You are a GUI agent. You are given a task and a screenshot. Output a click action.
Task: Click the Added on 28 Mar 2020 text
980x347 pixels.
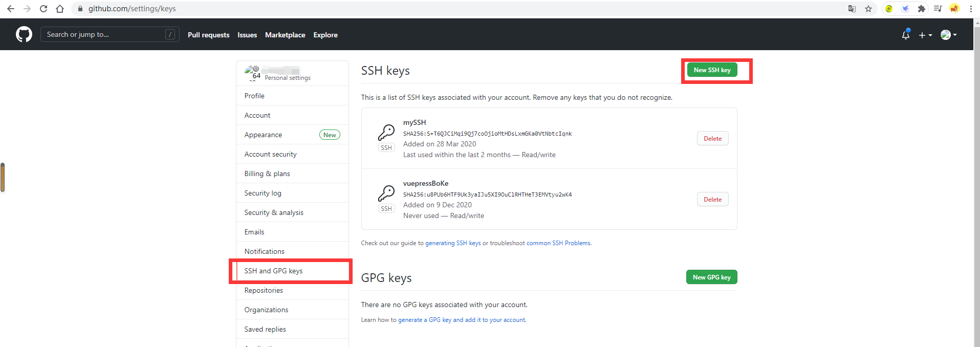[x=440, y=144]
